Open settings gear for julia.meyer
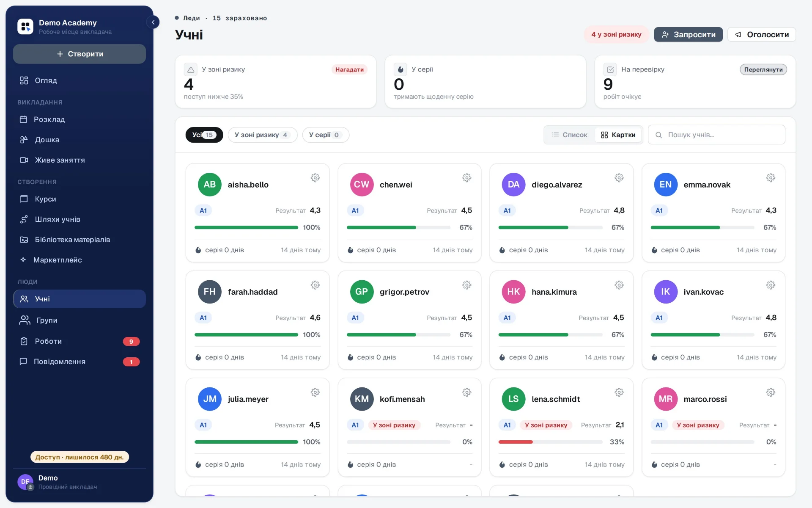This screenshot has width=812, height=508. point(315,392)
